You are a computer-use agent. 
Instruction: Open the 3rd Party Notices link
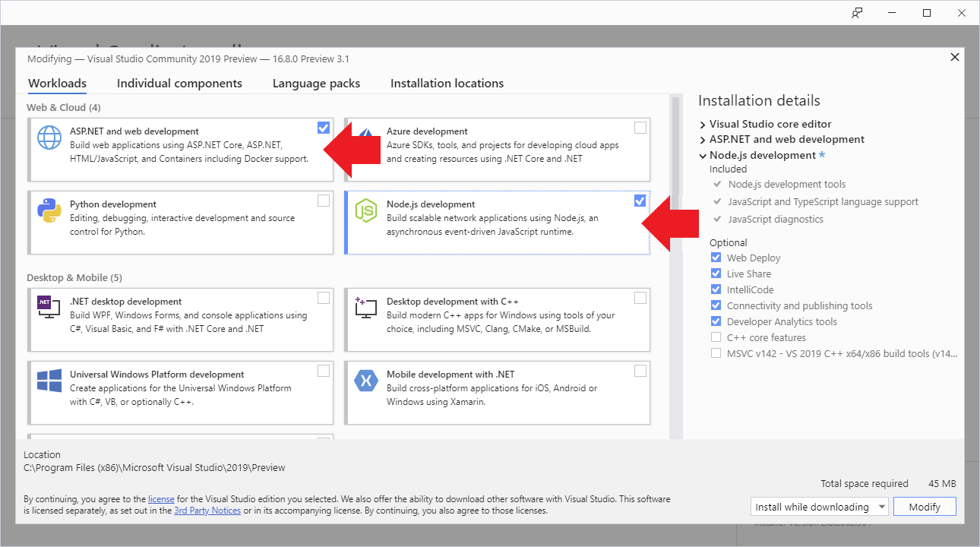(x=207, y=511)
